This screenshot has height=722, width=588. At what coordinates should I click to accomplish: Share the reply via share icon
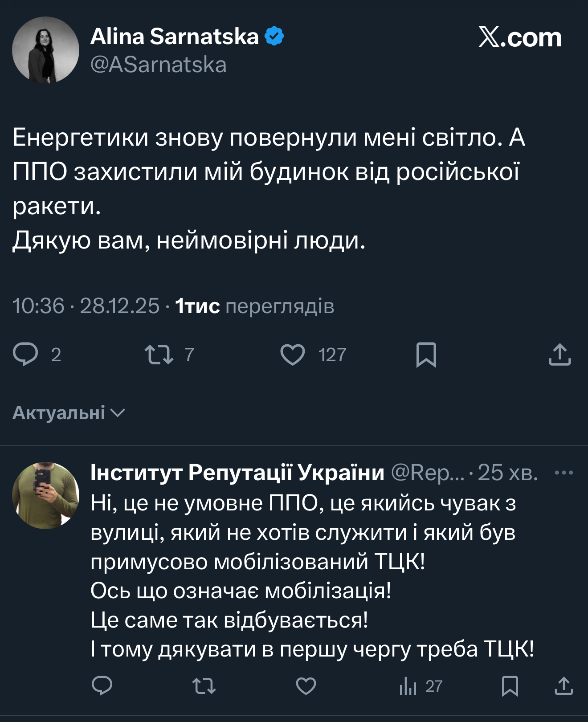(x=563, y=686)
